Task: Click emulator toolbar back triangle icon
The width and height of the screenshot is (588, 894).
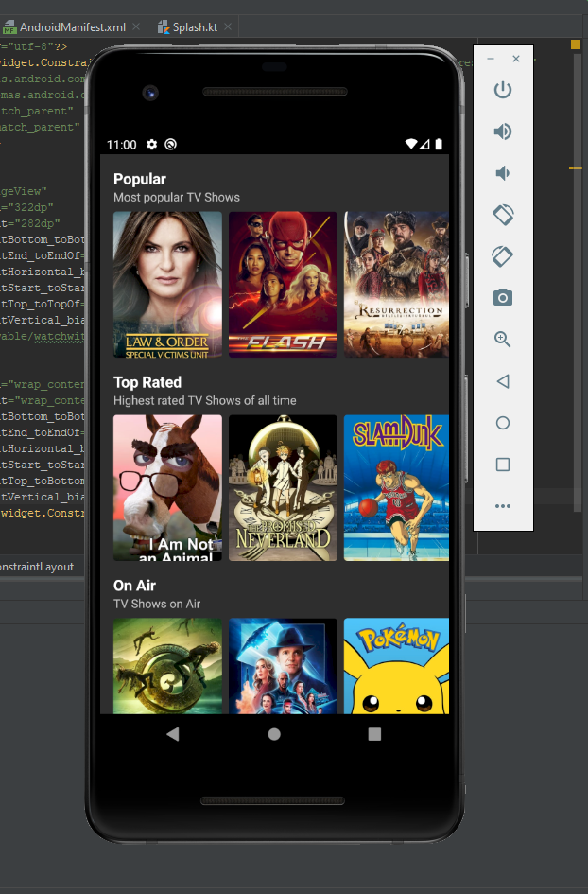Action: point(503,381)
